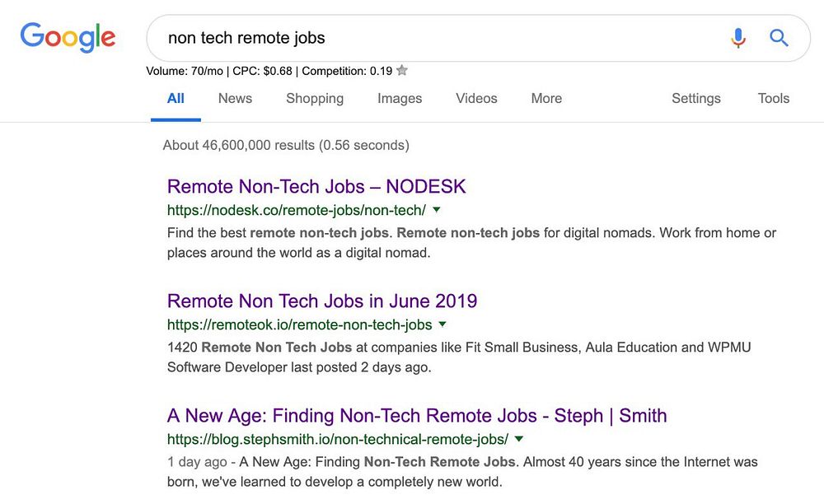824x504 pixels.
Task: Open the Images results tab
Action: 400,99
